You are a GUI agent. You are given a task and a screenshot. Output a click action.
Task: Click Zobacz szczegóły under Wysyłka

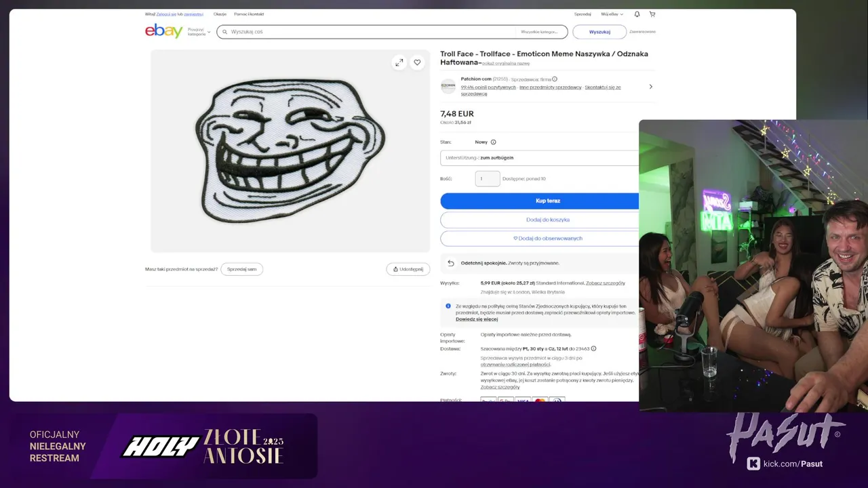606,283
